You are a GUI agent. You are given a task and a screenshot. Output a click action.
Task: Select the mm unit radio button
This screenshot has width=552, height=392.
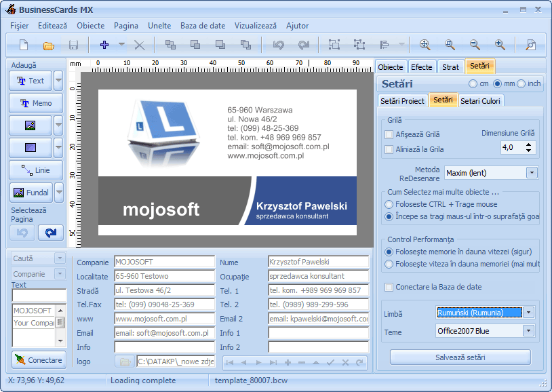tap(497, 84)
